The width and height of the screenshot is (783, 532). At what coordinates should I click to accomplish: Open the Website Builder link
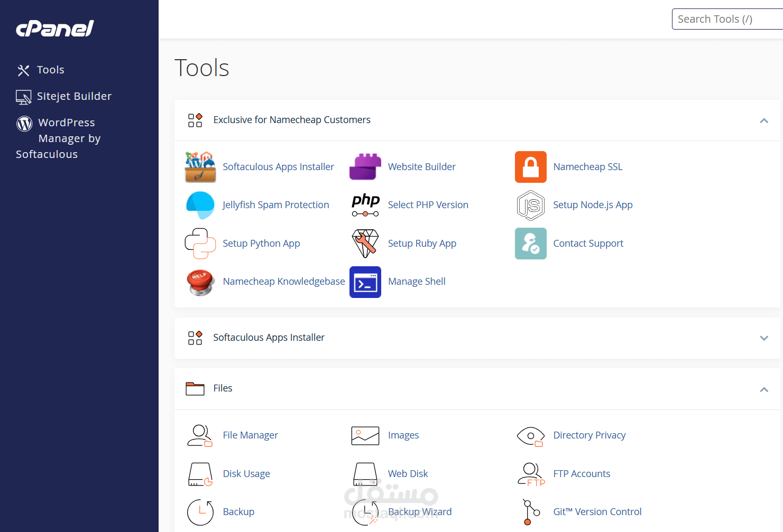[422, 167]
